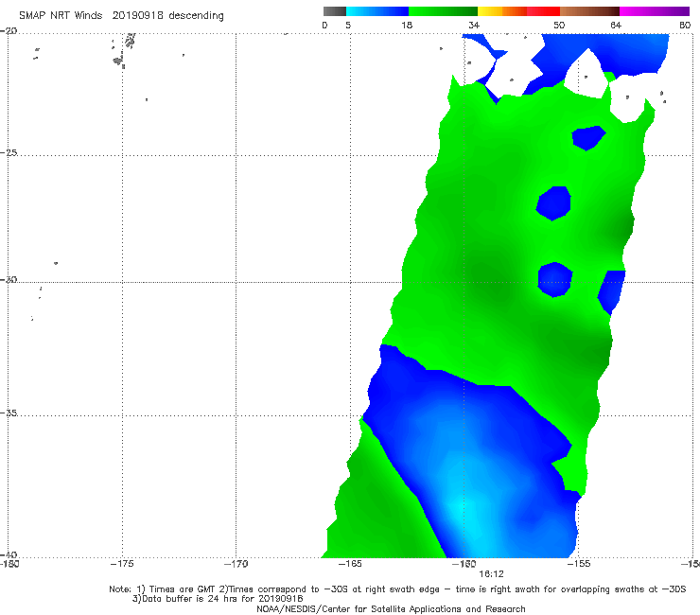Click the color bar label '5'
This screenshot has width=700, height=615.
pyautogui.click(x=348, y=26)
